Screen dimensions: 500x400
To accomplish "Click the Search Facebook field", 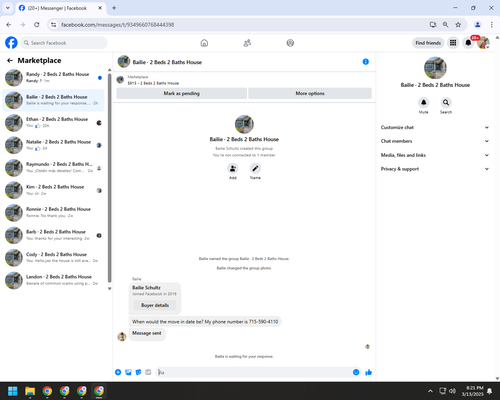I will coord(64,43).
